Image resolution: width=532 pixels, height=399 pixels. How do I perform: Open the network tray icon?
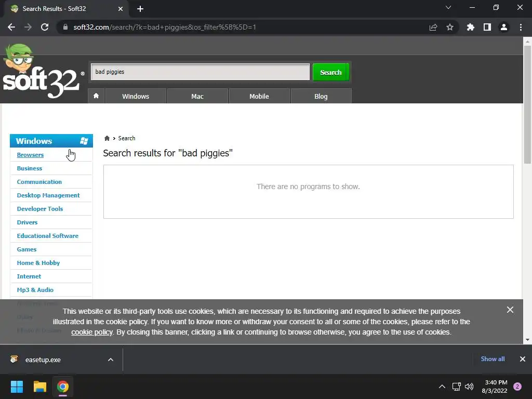[456, 387]
